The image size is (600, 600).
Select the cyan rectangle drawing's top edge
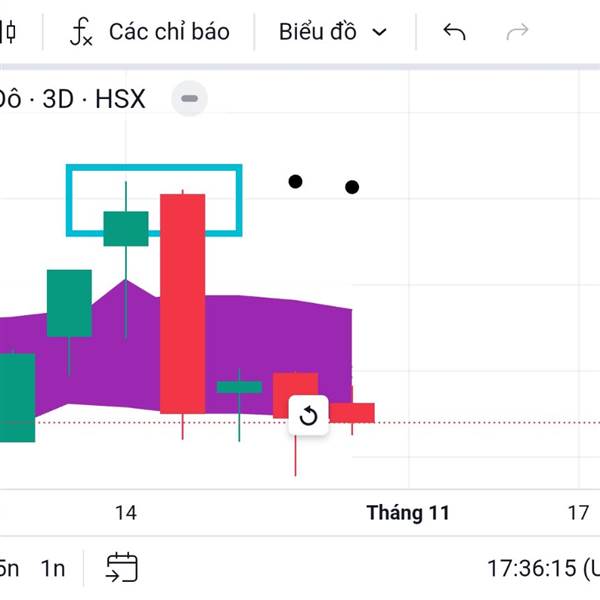click(154, 167)
